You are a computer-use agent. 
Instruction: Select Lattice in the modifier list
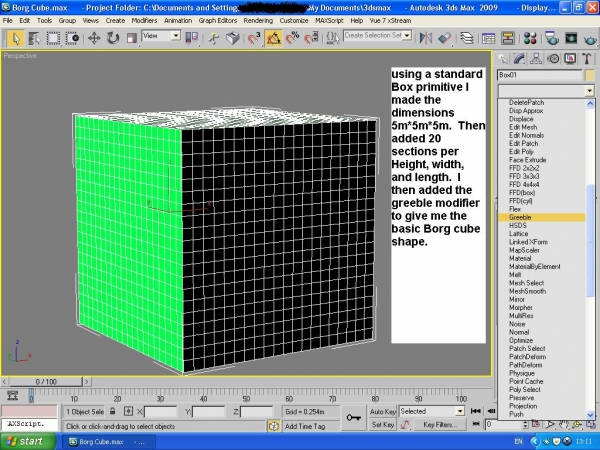point(518,233)
